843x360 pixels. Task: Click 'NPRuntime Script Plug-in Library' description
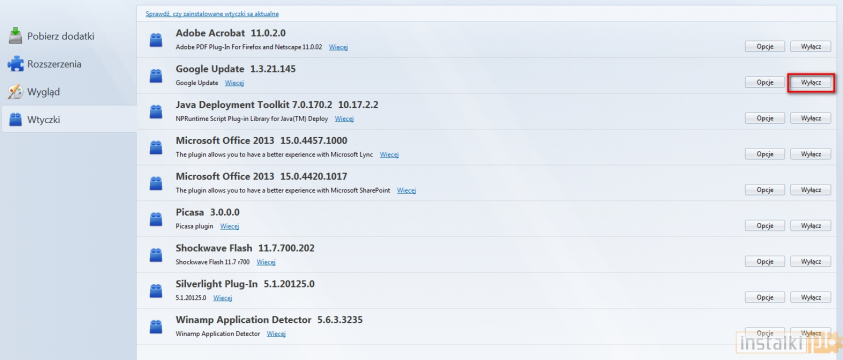(x=252, y=119)
